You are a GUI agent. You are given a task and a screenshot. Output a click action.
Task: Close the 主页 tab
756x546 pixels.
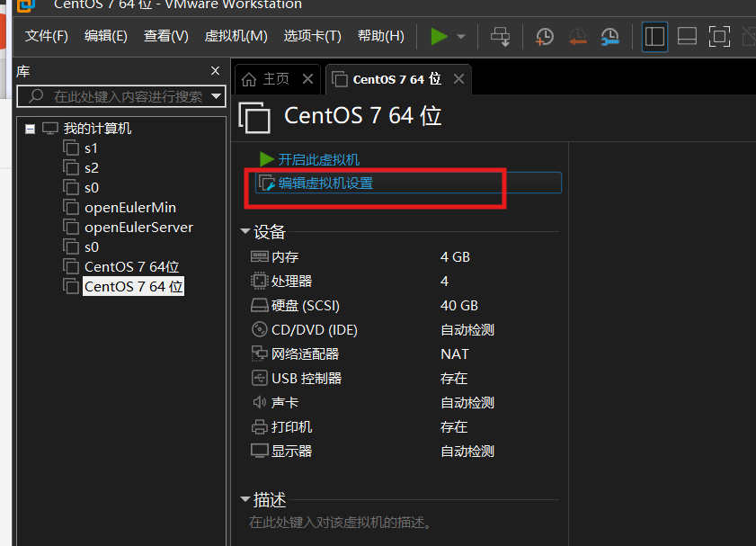[307, 78]
